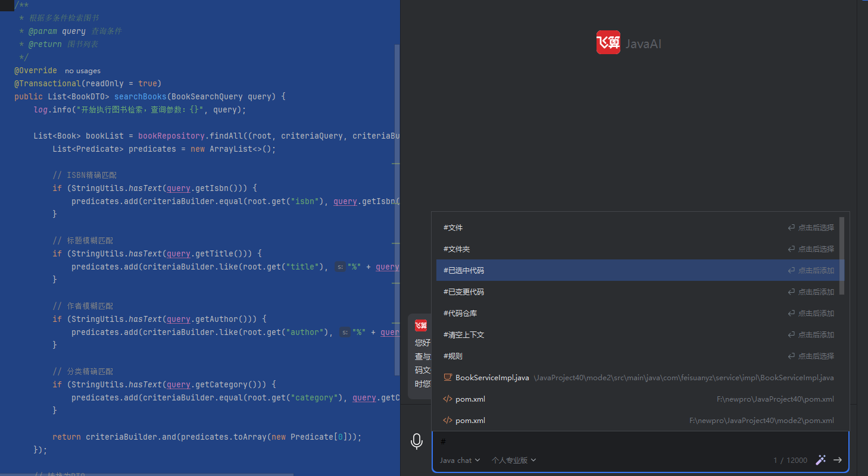The width and height of the screenshot is (868, 476).
Task: Click the suggestion popup vertical scrollbar
Action: tap(842, 256)
